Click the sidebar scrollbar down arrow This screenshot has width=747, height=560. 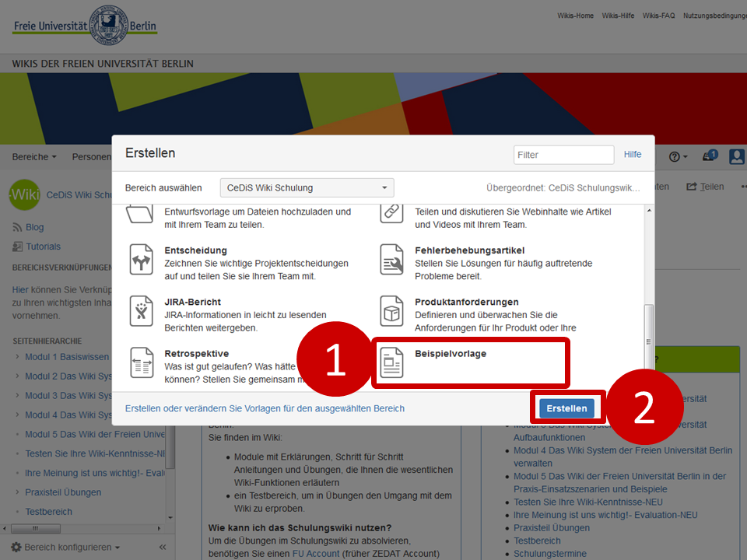170,518
